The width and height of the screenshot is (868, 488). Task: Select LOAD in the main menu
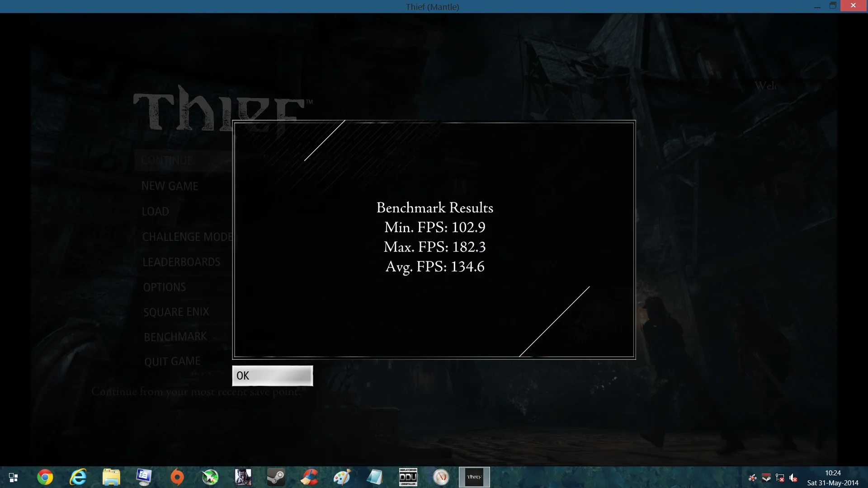[156, 211]
